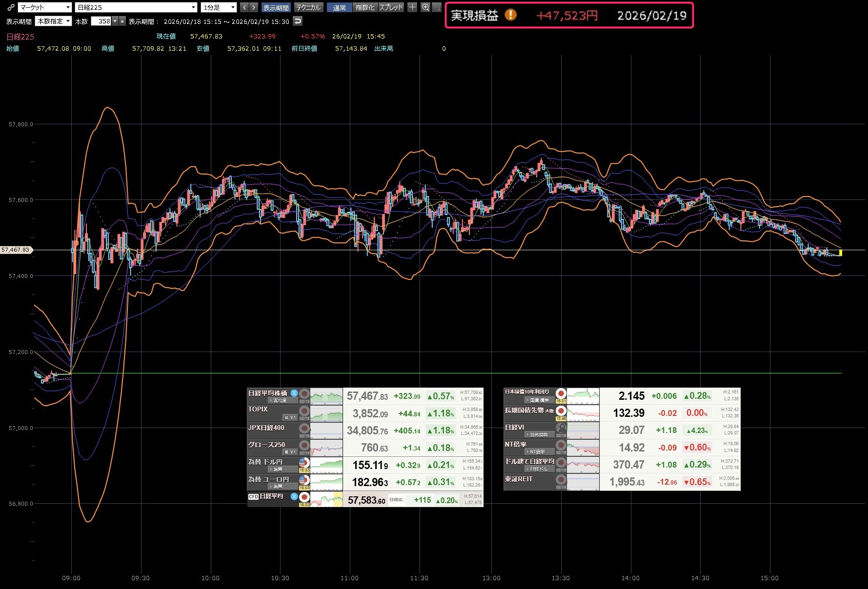
Task: Click the link chain icon at top left
Action: [11, 7]
